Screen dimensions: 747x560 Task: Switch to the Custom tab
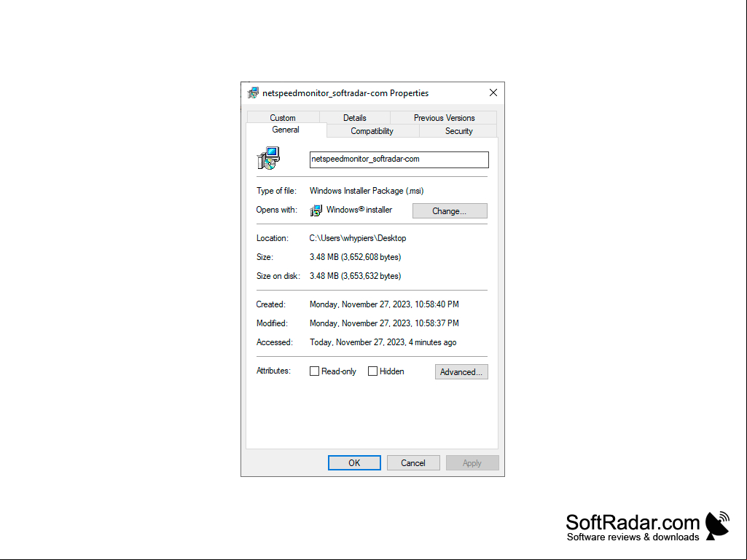click(x=283, y=118)
